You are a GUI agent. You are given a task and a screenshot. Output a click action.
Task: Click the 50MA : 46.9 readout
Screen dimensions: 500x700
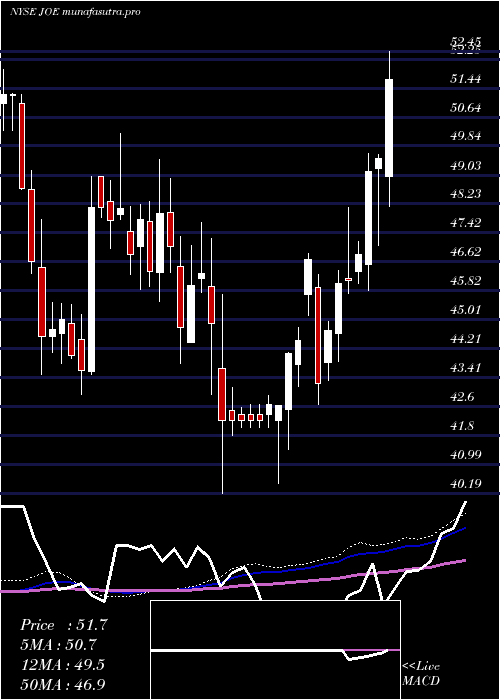[x=63, y=685]
